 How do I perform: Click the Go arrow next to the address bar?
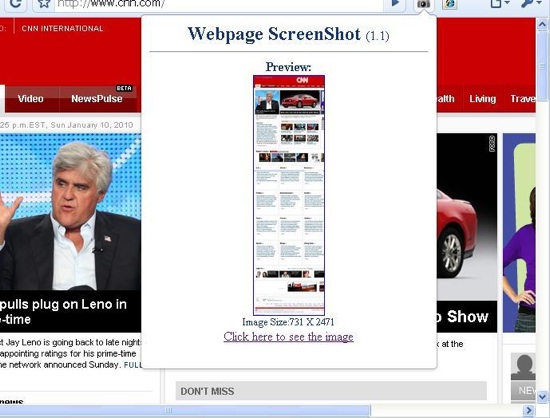pyautogui.click(x=395, y=4)
